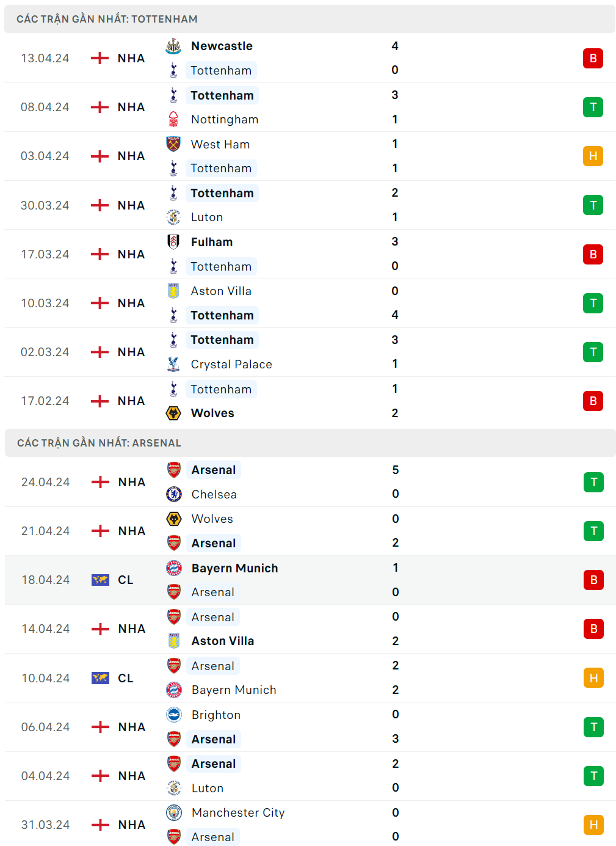Select the Arsenal recent matches header
Viewport: 616px width, 846px height.
(99, 443)
